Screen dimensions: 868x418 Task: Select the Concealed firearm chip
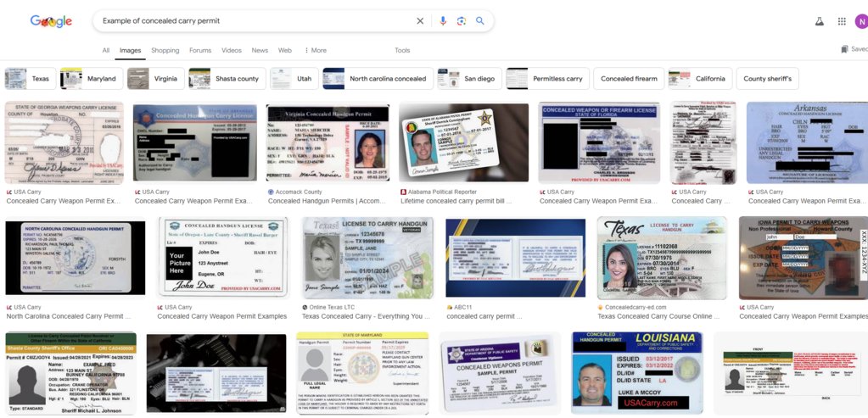[x=629, y=79]
